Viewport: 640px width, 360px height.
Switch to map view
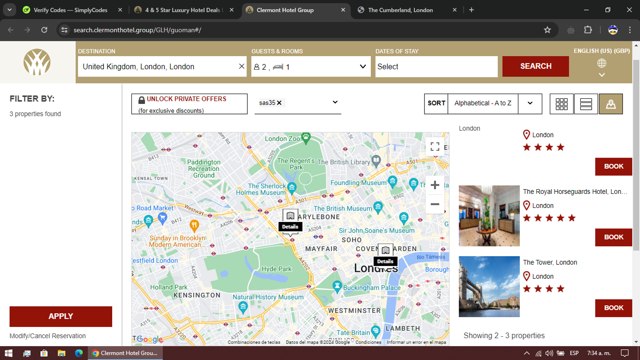(x=611, y=104)
